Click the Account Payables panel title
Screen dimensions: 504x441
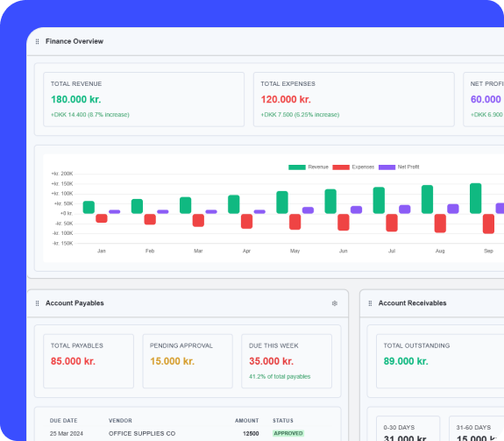[75, 303]
